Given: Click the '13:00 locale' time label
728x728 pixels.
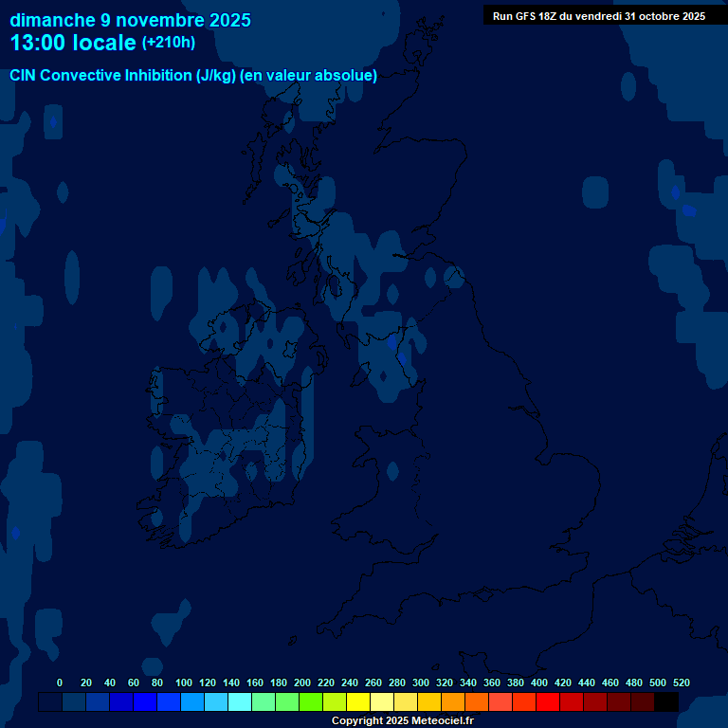Looking at the screenshot, I should coord(73,43).
